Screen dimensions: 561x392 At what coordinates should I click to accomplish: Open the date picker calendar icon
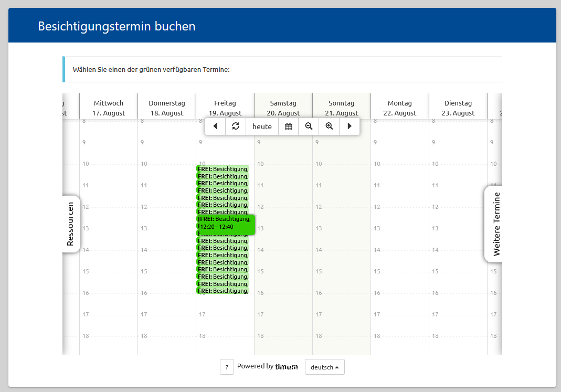click(x=288, y=126)
